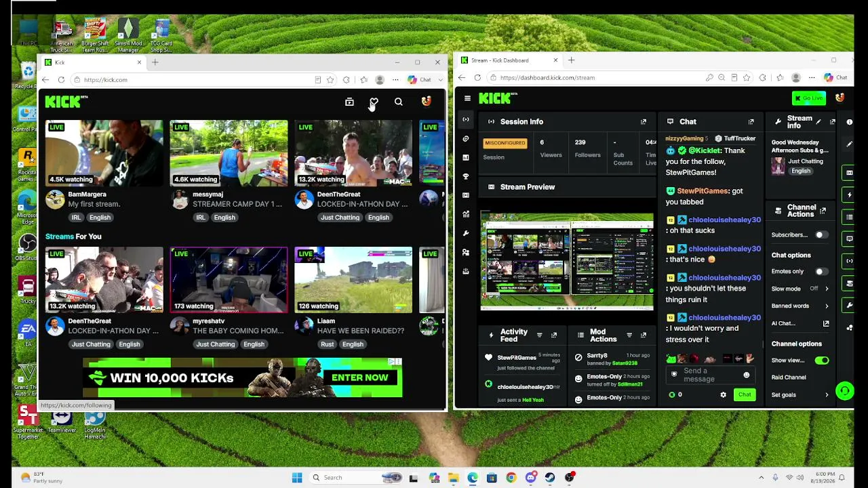Image resolution: width=868 pixels, height=488 pixels.
Task: Open the Burger Shift desktop shortcut
Action: coord(94,36)
